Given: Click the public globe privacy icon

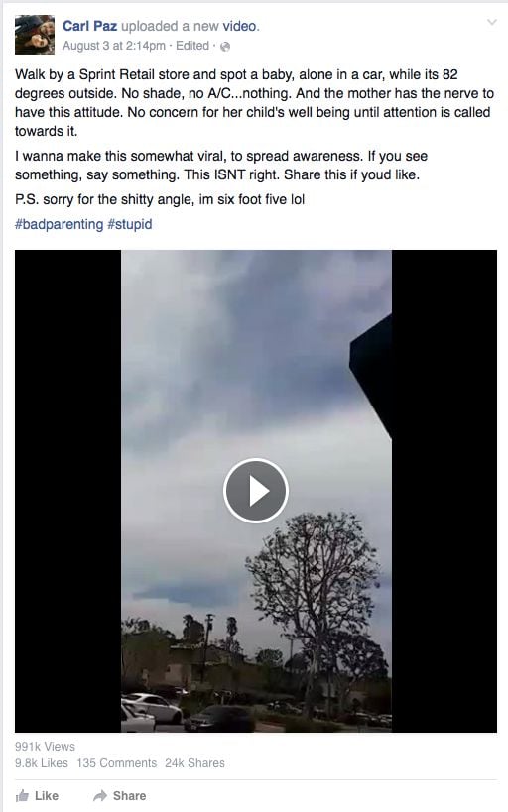Looking at the screenshot, I should (225, 46).
